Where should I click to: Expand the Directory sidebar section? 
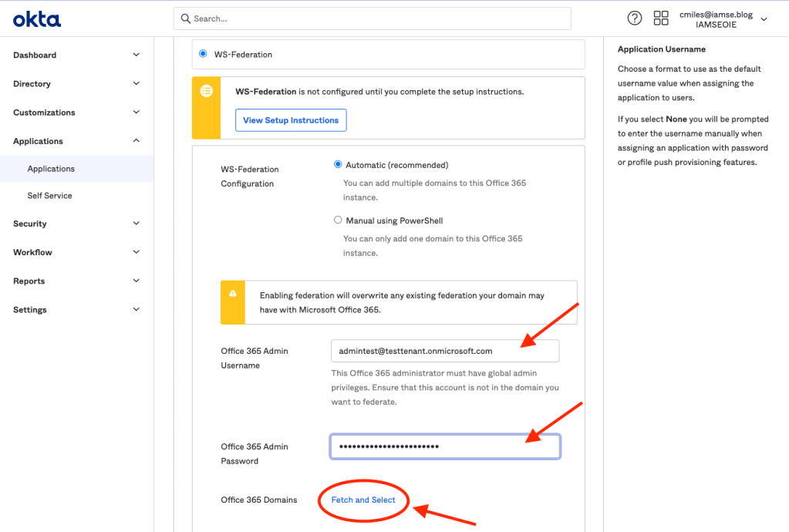coord(76,83)
